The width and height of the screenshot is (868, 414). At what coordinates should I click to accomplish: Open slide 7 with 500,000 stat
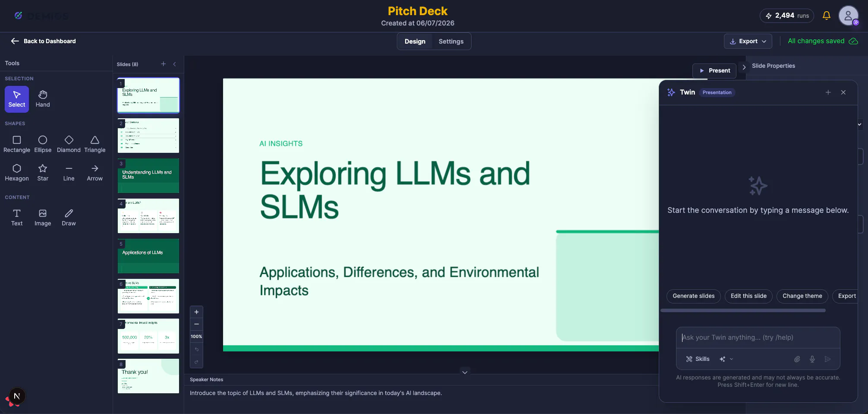(148, 336)
